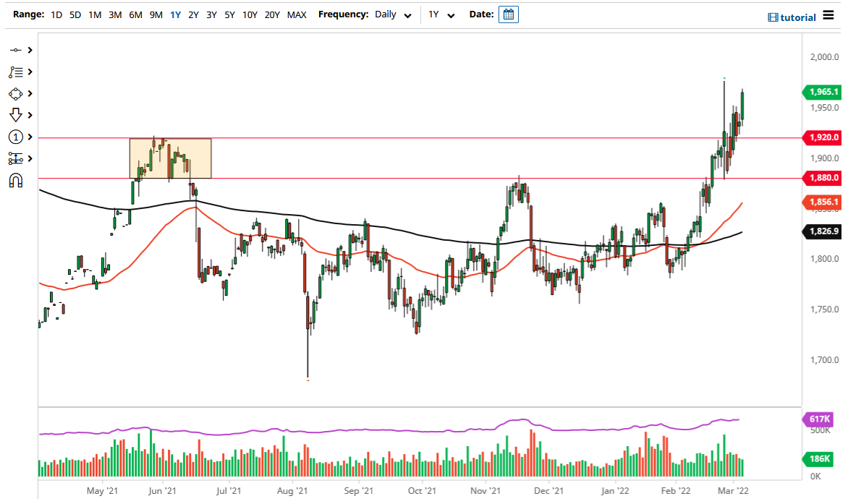Click the 617K volume average label
Screen dimensions: 848x504
(819, 419)
